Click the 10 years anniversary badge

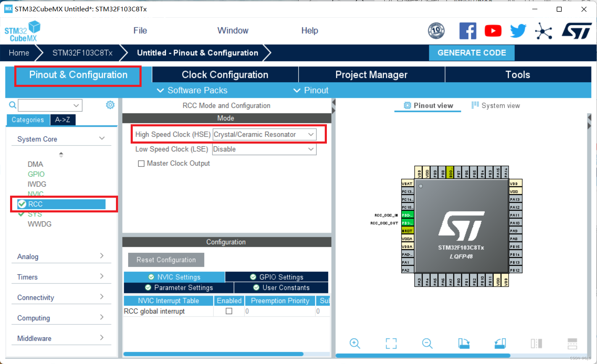coord(436,31)
